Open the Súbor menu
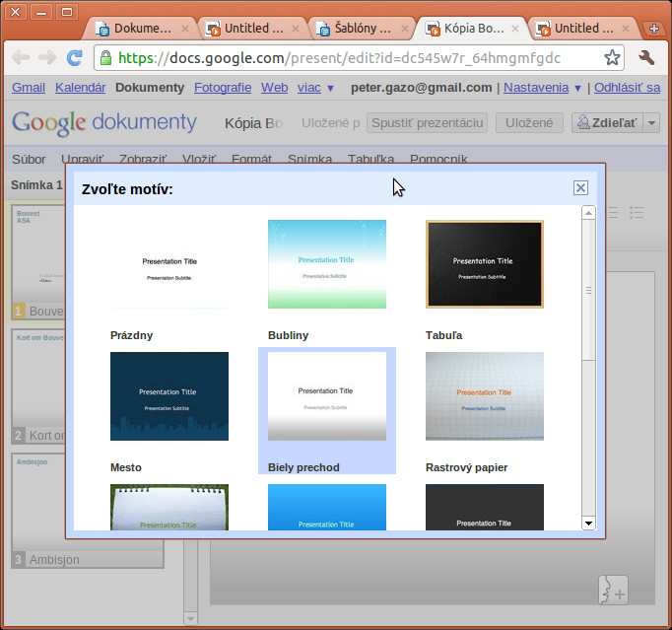This screenshot has height=630, width=672. [x=29, y=159]
